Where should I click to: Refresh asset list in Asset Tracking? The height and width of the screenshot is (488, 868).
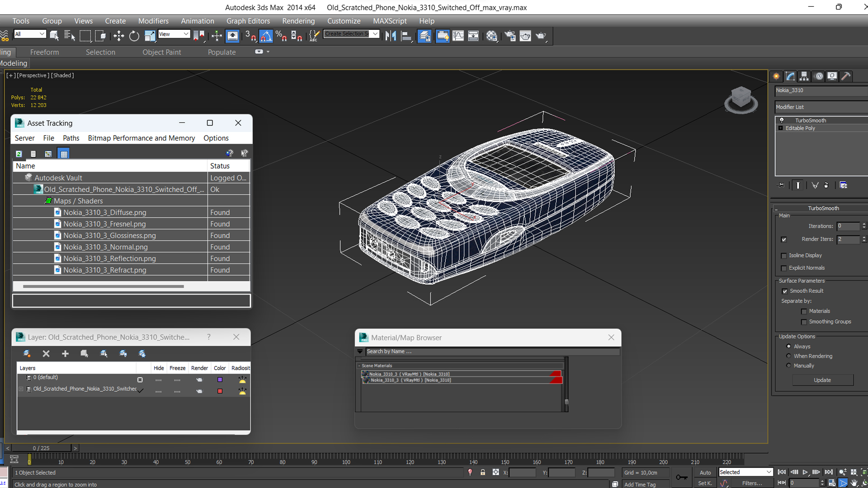tap(19, 154)
